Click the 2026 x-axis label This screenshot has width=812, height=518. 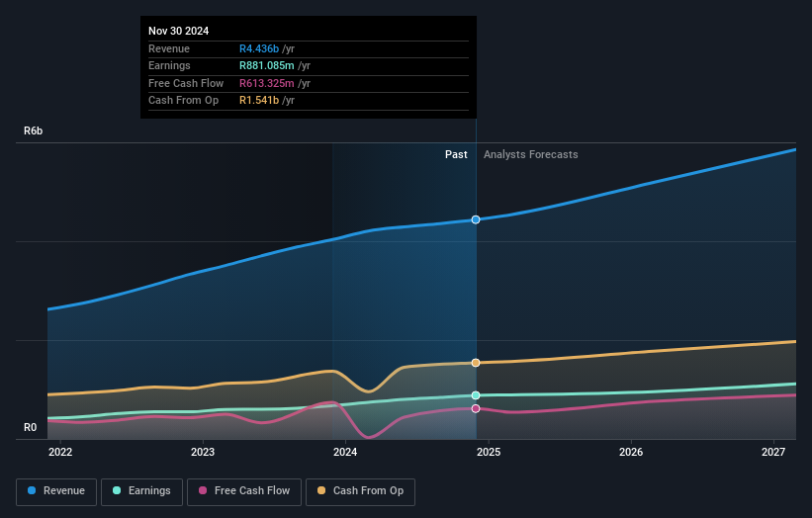(631, 452)
